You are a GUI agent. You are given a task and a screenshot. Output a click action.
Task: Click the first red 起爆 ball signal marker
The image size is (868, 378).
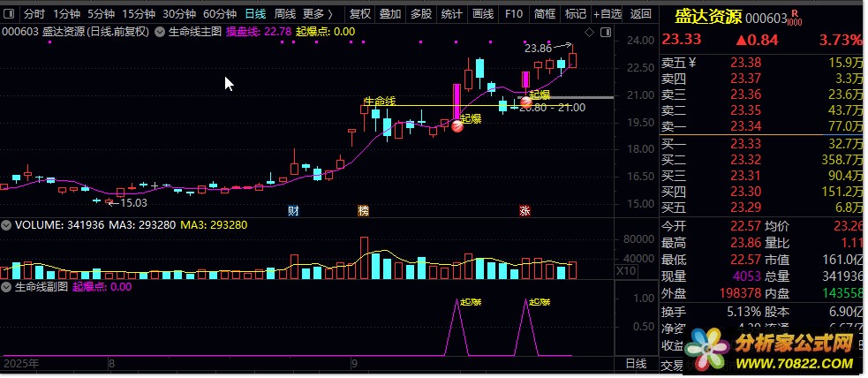tap(457, 125)
